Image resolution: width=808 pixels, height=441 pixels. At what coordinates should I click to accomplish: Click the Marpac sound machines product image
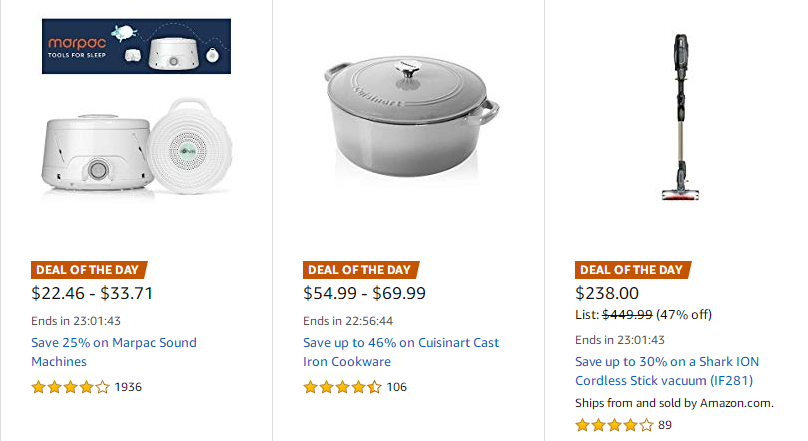coord(137,147)
